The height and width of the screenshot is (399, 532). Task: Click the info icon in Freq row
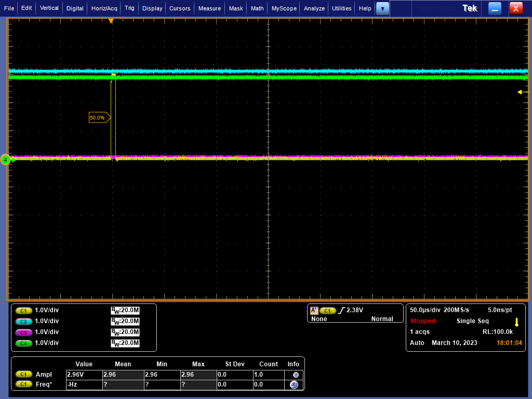294,385
